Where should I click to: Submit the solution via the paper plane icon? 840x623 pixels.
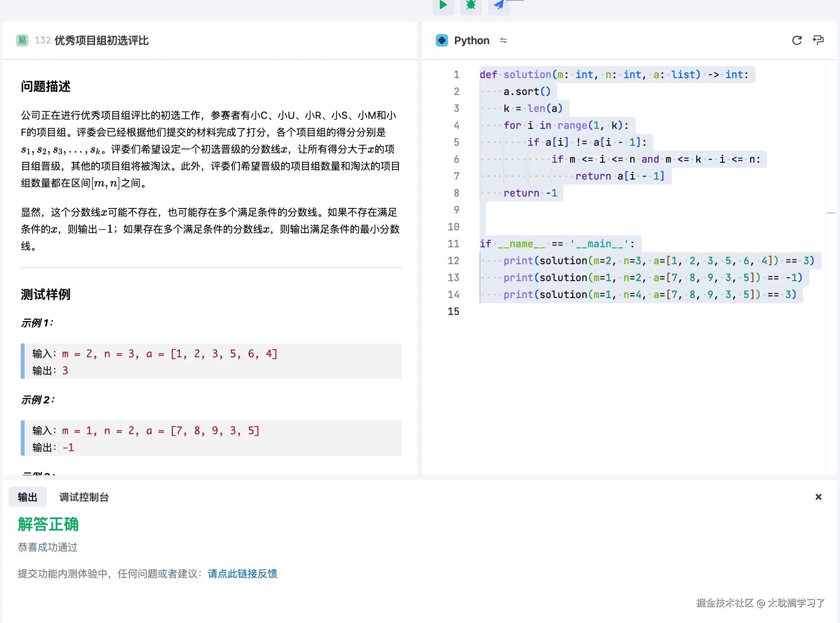[x=498, y=5]
